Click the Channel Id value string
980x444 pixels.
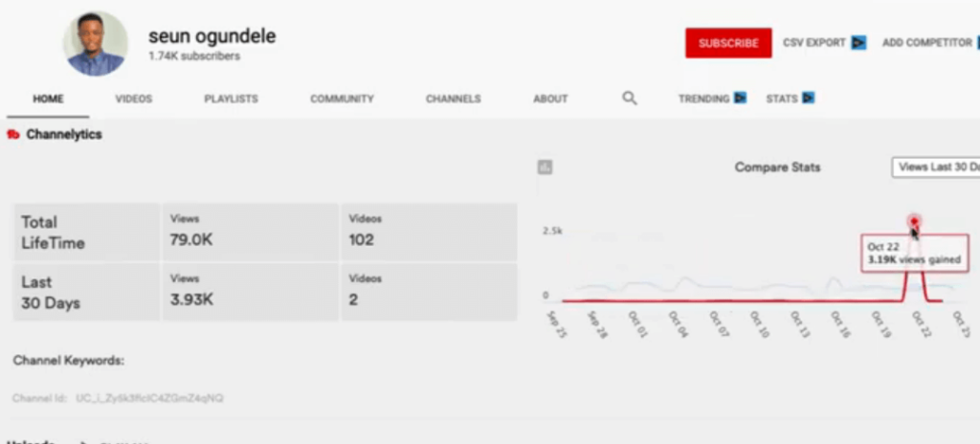point(149,398)
